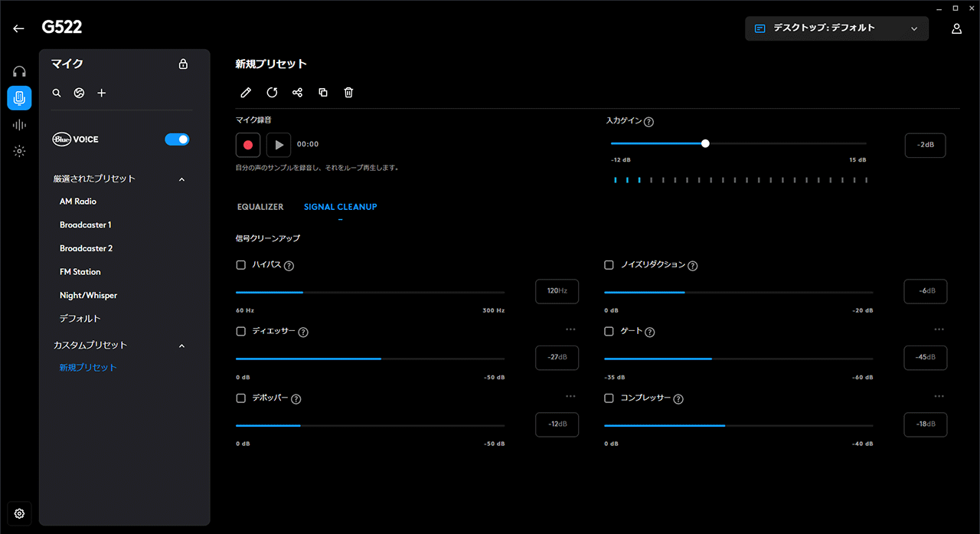This screenshot has width=980, height=534.
Task: Click the reset preset circular arrow icon
Action: pos(272,93)
